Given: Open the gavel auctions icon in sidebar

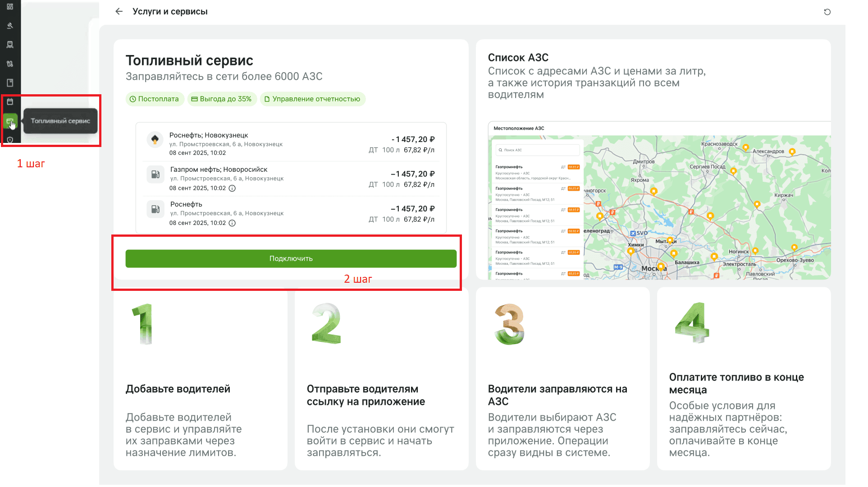Looking at the screenshot, I should [10, 26].
